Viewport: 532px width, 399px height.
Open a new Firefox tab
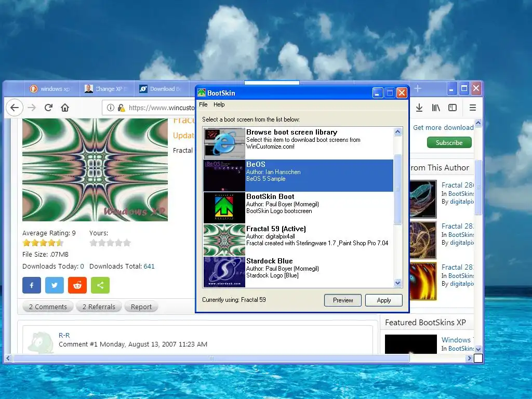tap(418, 88)
